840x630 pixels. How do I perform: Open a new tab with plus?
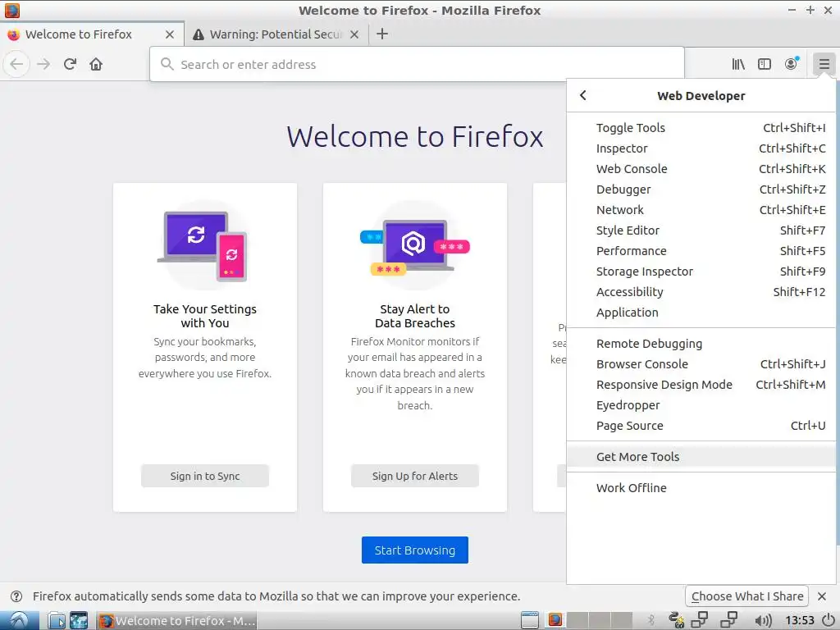click(x=382, y=34)
